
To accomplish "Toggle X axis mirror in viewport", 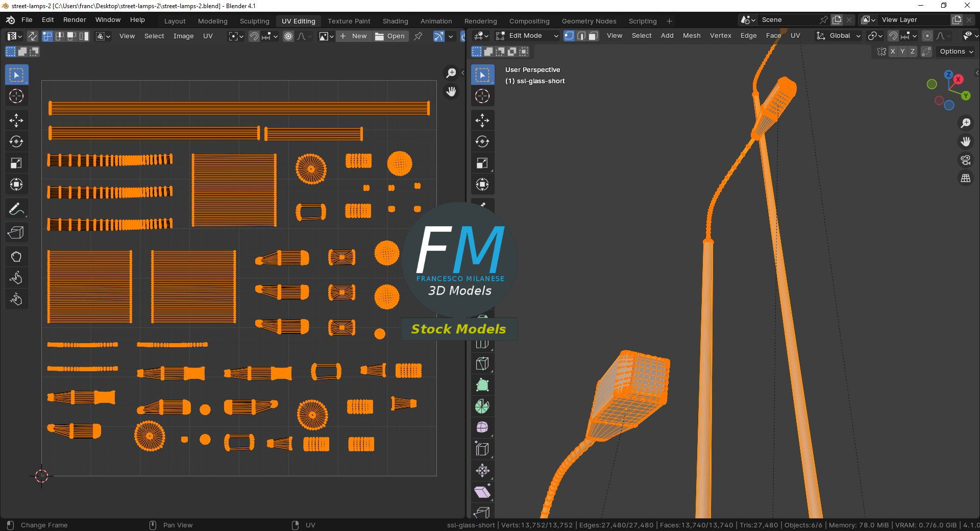I will coord(893,52).
